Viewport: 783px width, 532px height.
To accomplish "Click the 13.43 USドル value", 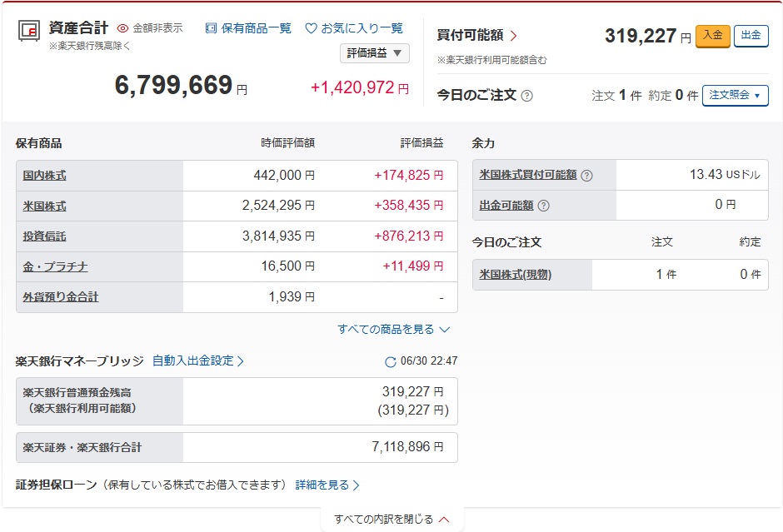I will point(725,175).
